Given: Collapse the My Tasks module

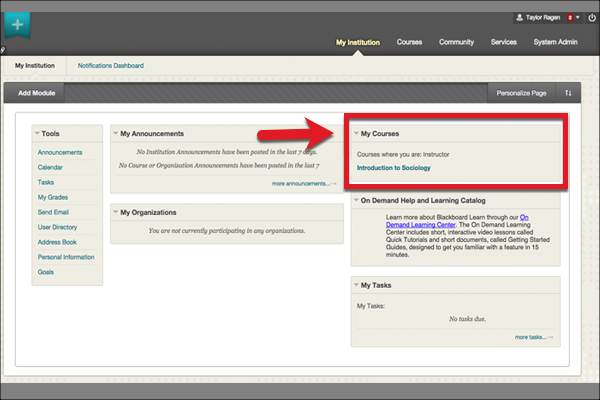Looking at the screenshot, I should tap(356, 285).
